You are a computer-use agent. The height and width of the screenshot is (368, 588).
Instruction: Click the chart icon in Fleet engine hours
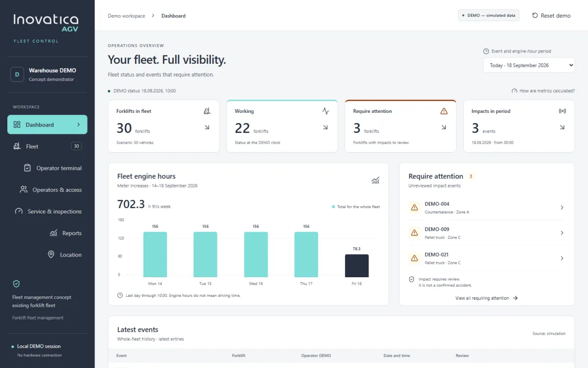pyautogui.click(x=375, y=181)
